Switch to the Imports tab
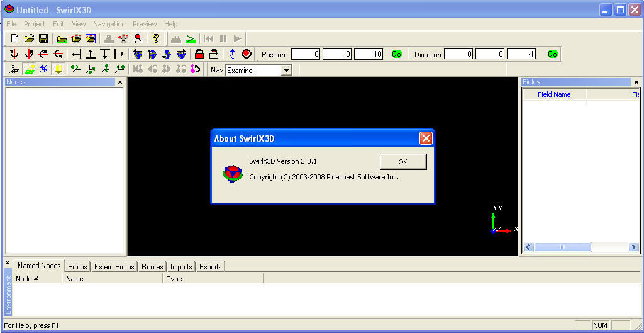This screenshot has height=333, width=644. click(181, 267)
